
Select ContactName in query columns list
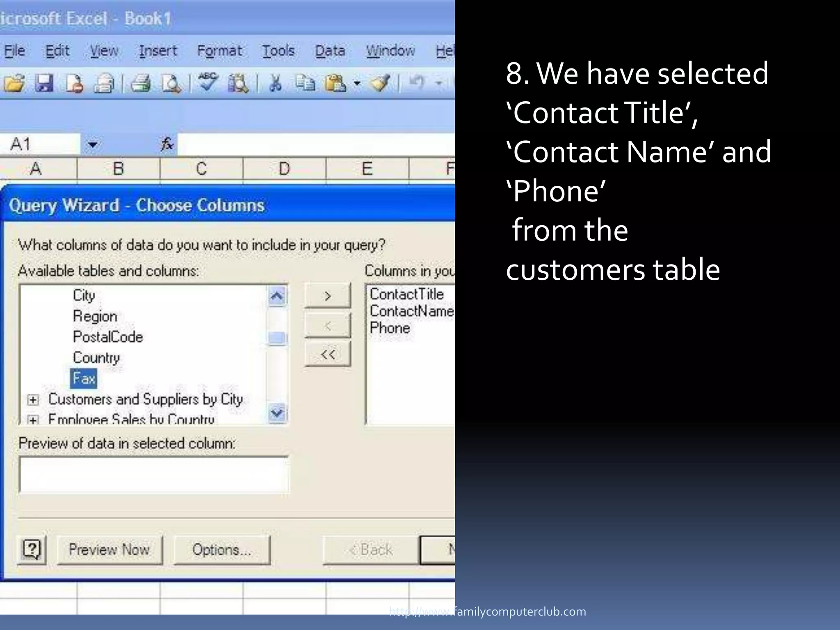click(412, 311)
